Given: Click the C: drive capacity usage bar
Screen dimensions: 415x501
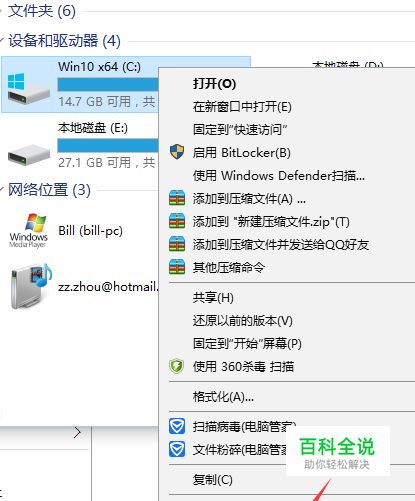Looking at the screenshot, I should [108, 84].
